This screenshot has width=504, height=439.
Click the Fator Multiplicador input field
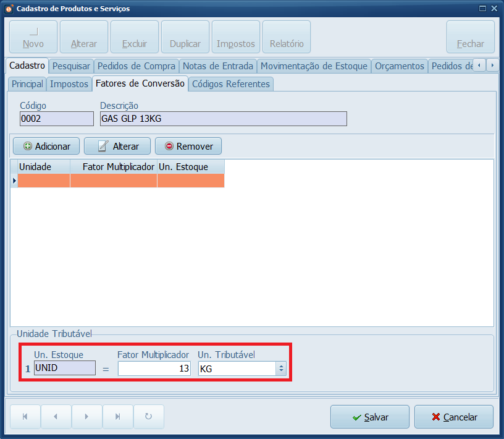click(154, 369)
